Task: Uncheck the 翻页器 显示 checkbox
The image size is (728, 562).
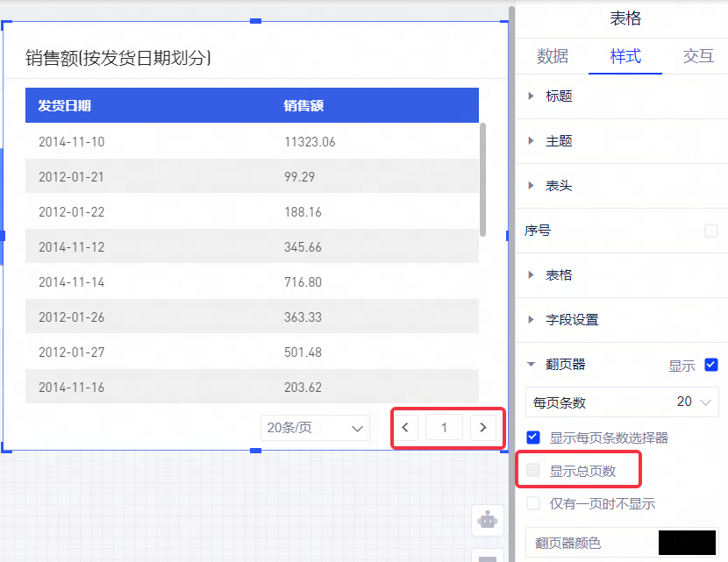Action: (x=711, y=365)
